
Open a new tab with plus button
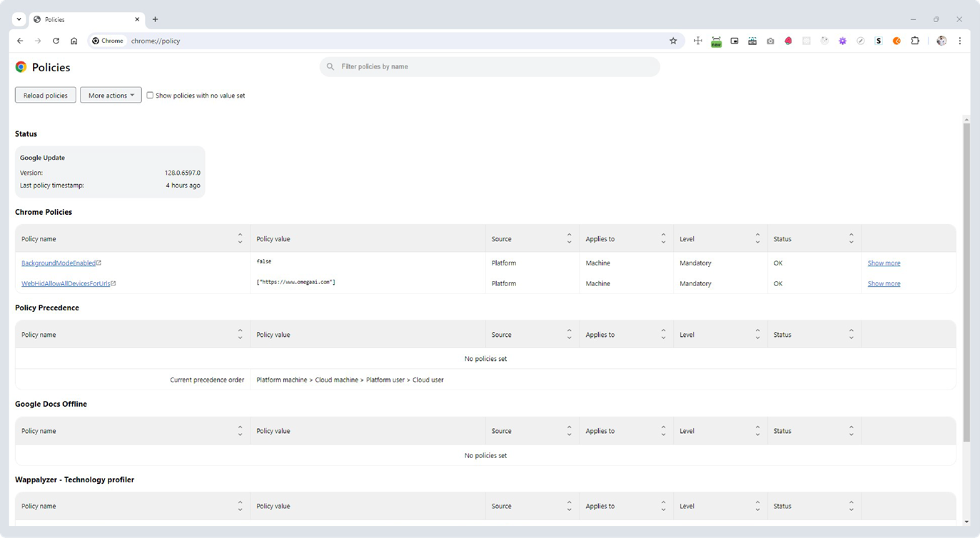pos(155,19)
